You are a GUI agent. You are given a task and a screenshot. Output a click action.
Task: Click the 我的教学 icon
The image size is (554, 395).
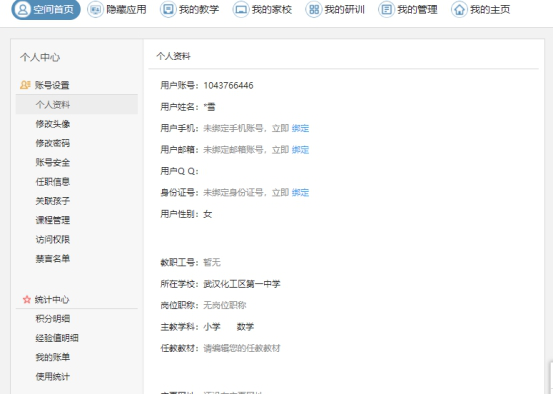tap(168, 10)
